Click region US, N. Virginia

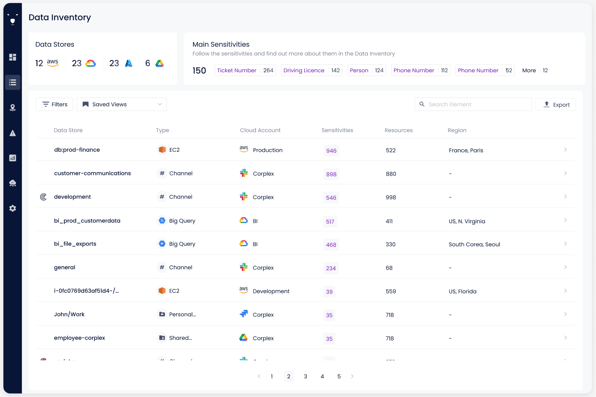467,221
